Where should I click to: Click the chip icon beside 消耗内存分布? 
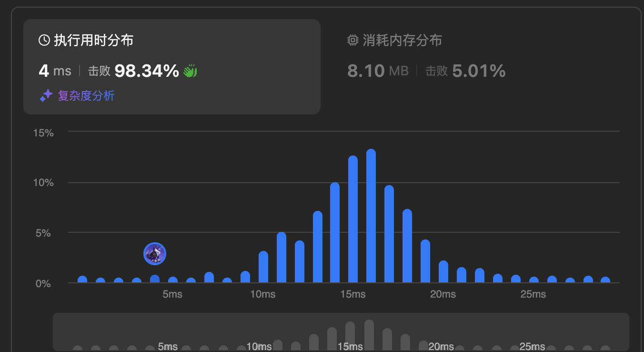click(352, 41)
